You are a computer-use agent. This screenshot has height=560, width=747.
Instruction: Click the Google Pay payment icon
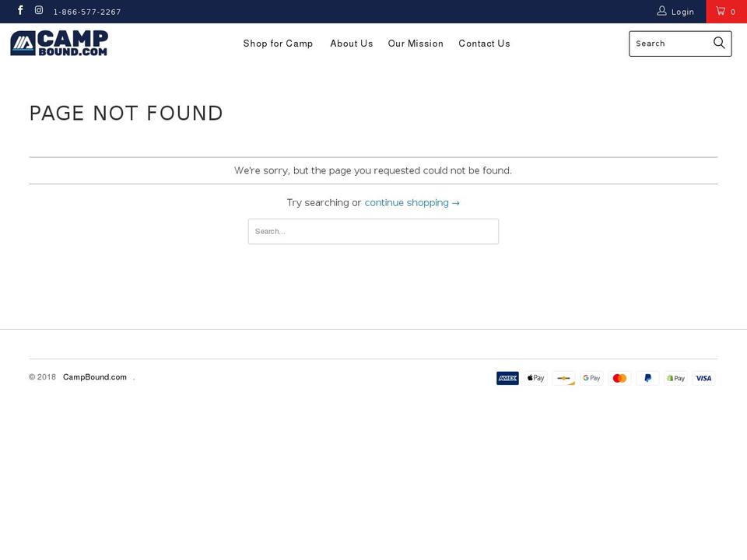591,378
